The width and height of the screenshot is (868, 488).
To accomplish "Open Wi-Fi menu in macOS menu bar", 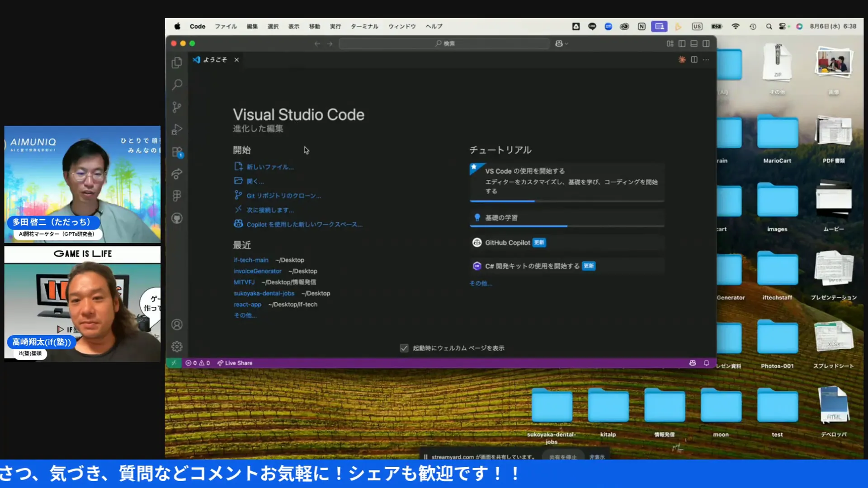I will 736,27.
